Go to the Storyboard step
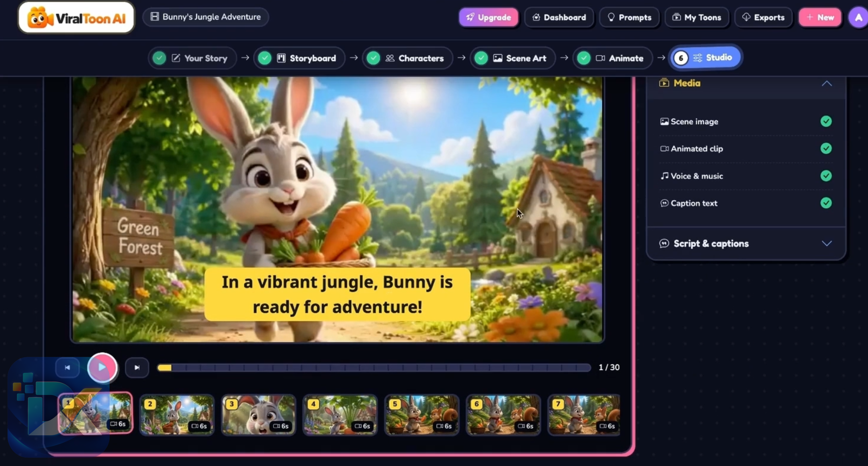868x466 pixels. (x=299, y=58)
